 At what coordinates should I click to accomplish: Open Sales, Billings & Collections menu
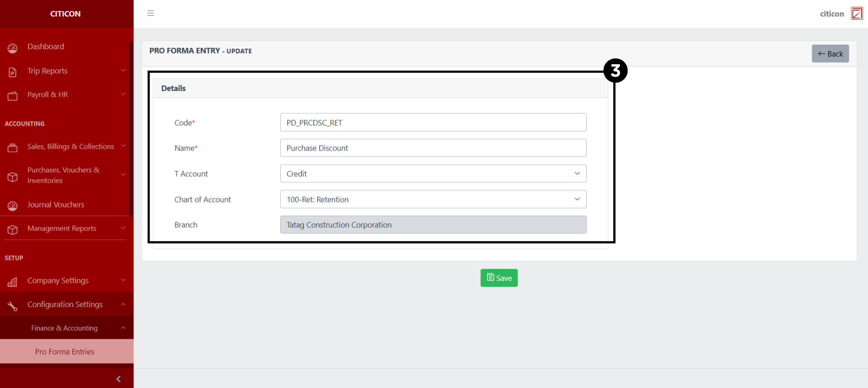pos(71,146)
